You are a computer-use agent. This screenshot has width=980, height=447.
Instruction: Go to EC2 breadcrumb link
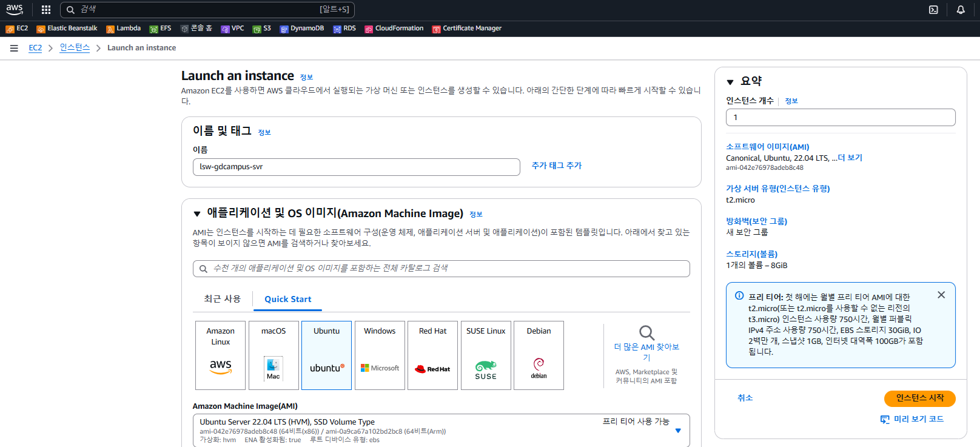36,48
